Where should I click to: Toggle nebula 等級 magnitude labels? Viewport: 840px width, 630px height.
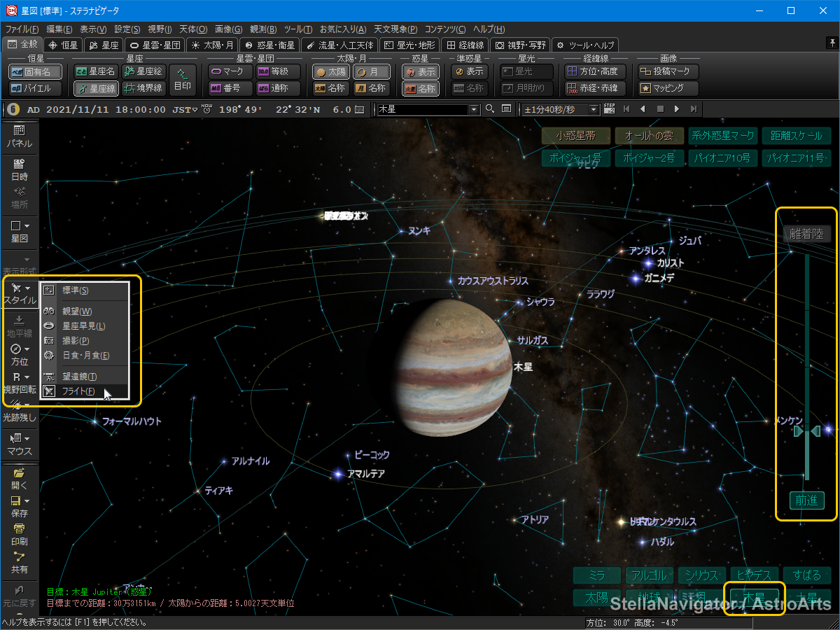[x=278, y=71]
